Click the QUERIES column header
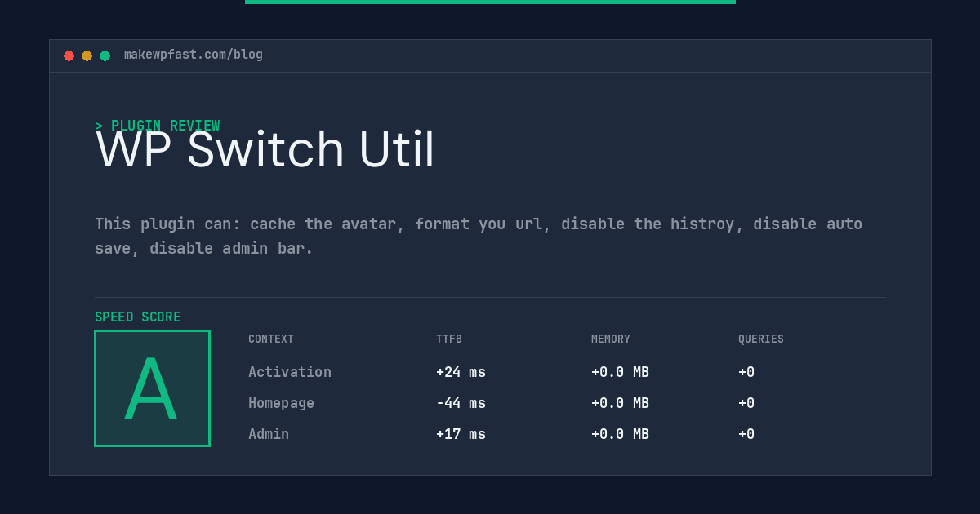 click(761, 339)
